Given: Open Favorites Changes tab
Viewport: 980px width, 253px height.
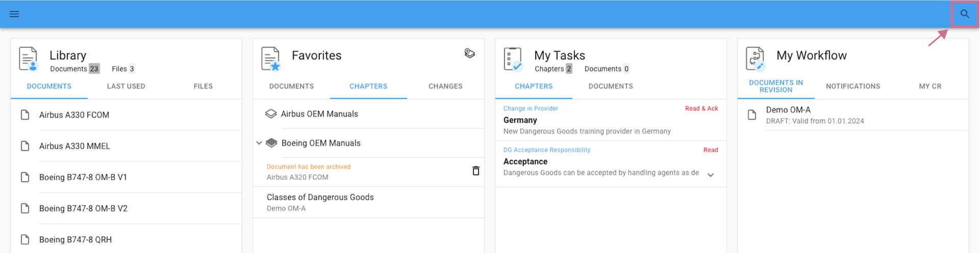Looking at the screenshot, I should pyautogui.click(x=445, y=86).
